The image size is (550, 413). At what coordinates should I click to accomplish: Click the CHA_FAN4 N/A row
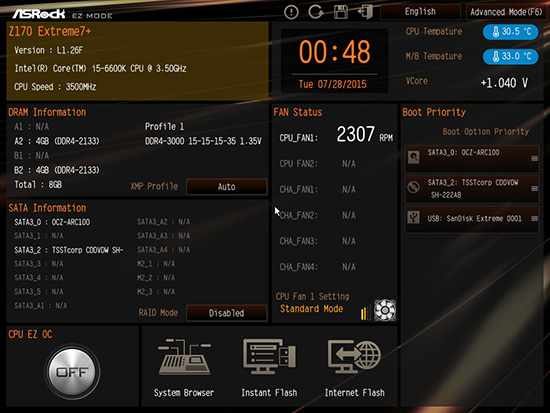(317, 267)
